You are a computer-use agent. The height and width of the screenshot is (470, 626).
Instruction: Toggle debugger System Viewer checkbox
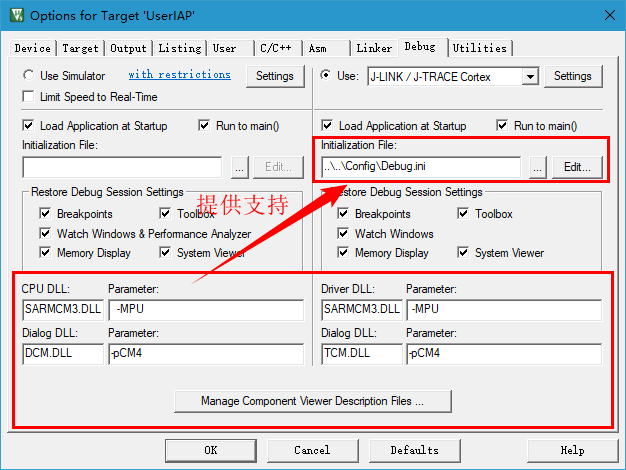[463, 253]
